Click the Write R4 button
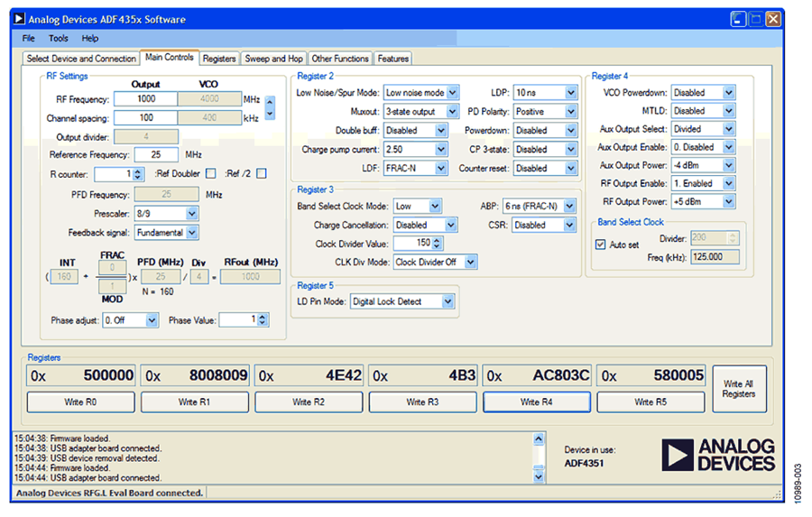 (537, 402)
